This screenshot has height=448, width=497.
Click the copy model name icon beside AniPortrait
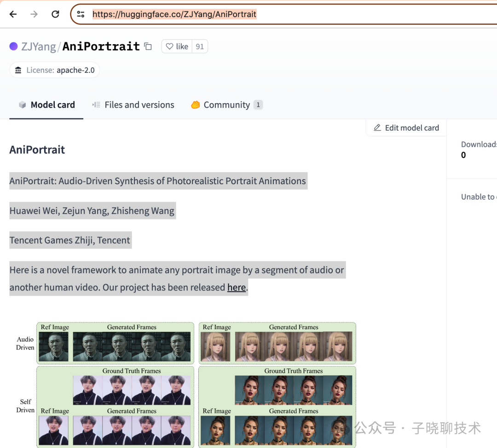point(147,46)
